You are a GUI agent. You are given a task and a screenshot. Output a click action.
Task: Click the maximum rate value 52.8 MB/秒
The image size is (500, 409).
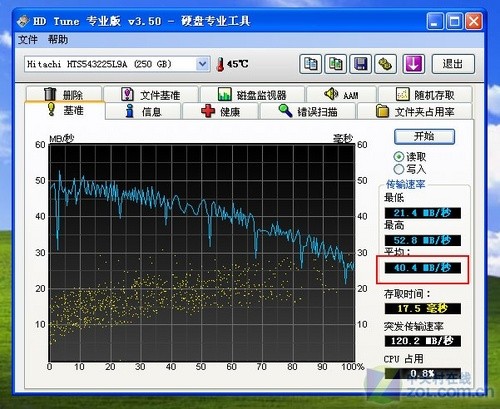[x=423, y=240]
